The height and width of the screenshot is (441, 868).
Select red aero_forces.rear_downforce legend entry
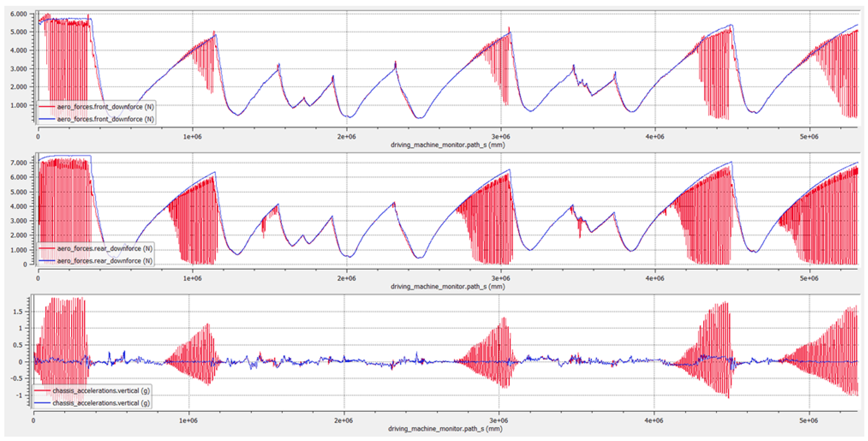coord(104,249)
